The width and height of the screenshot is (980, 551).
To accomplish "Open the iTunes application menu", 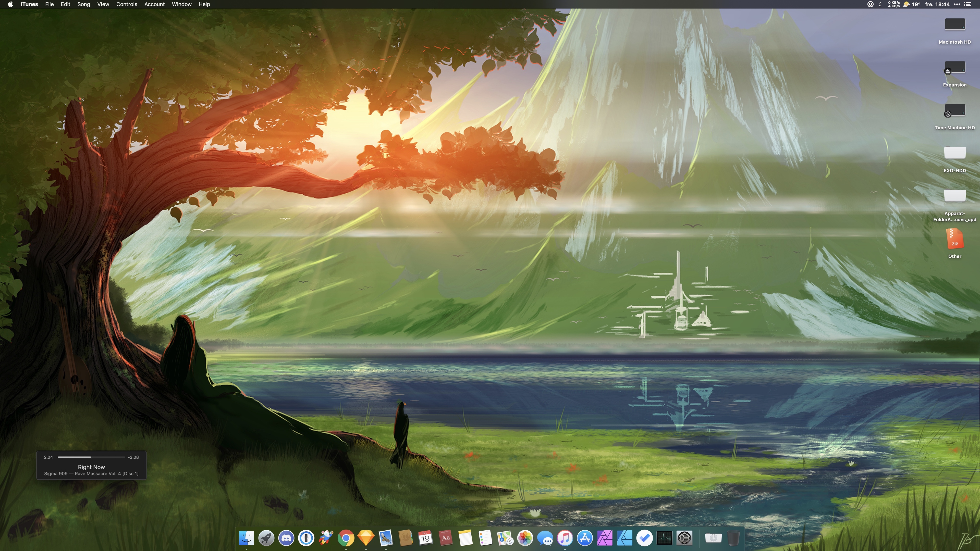I will [x=29, y=4].
